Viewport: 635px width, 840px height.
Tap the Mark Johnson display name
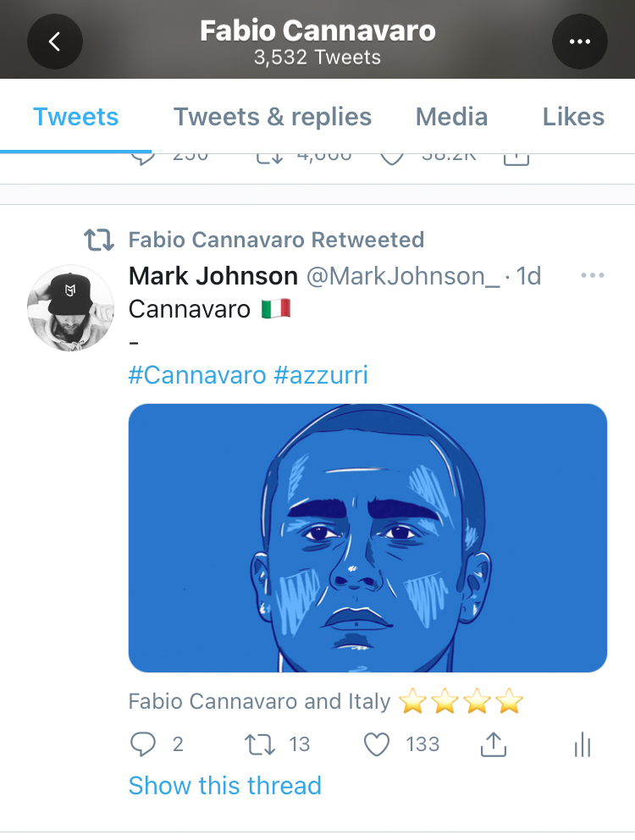(213, 276)
